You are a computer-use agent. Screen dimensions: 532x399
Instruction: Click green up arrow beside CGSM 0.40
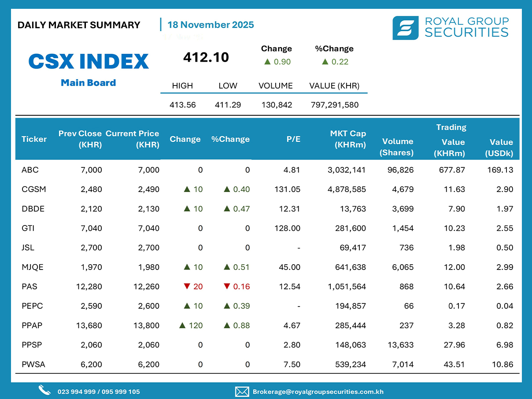[x=227, y=189]
